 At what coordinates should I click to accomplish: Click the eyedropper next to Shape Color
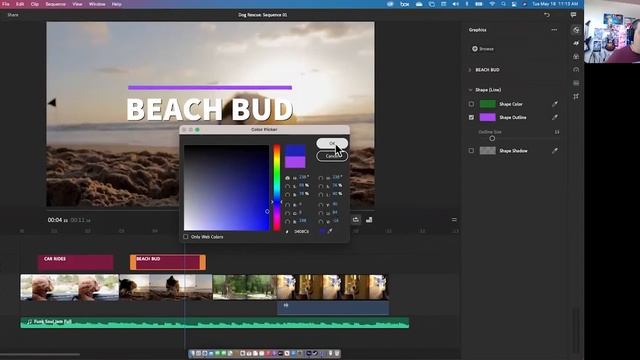pos(555,104)
